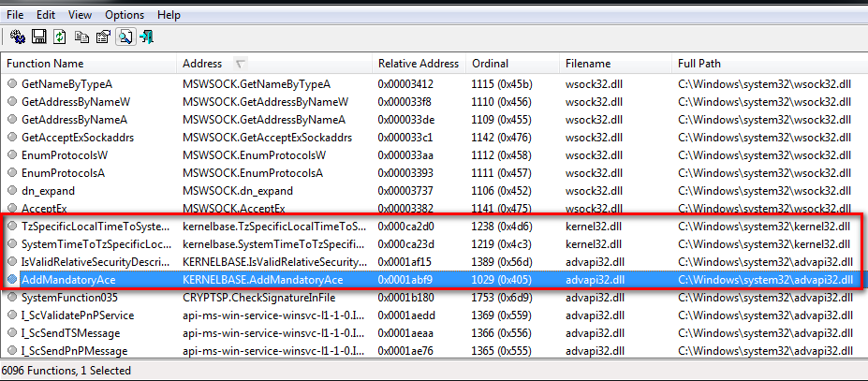The image size is (868, 381).
Task: Select the I_ScSendTSMessage function name
Action: (x=71, y=333)
